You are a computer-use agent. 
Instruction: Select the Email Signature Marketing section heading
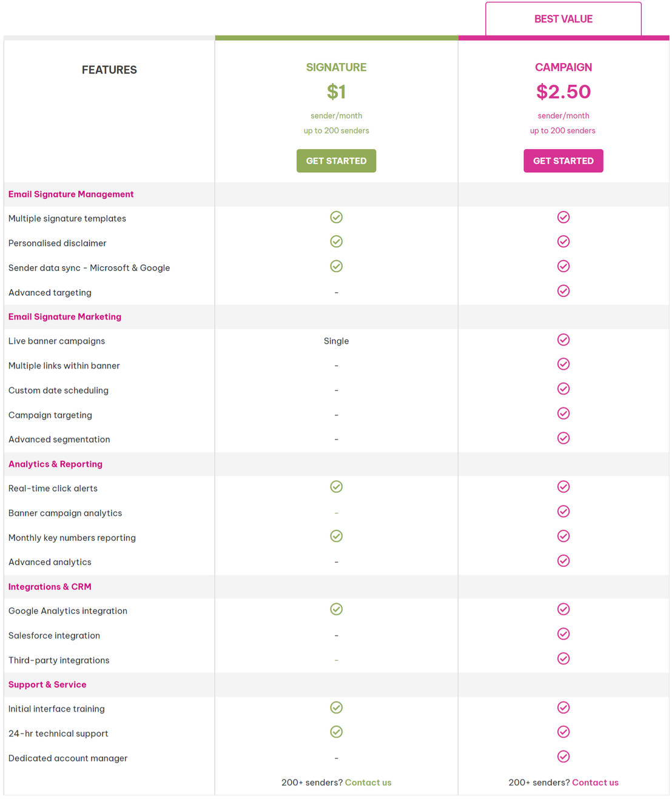pyautogui.click(x=65, y=316)
